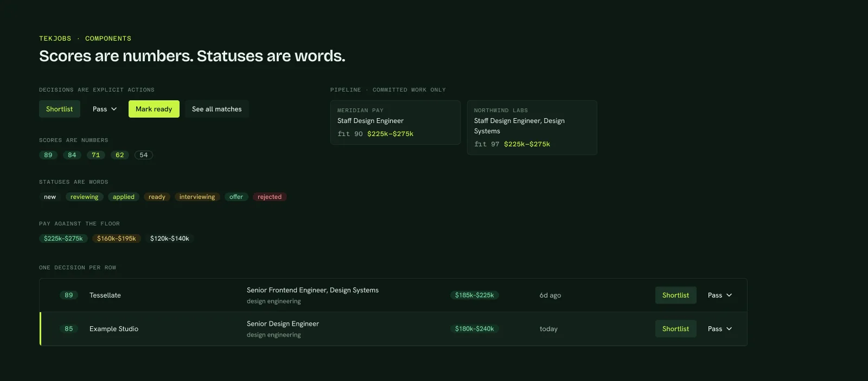Select the score badge 62
The height and width of the screenshot is (381, 868).
[x=120, y=155]
